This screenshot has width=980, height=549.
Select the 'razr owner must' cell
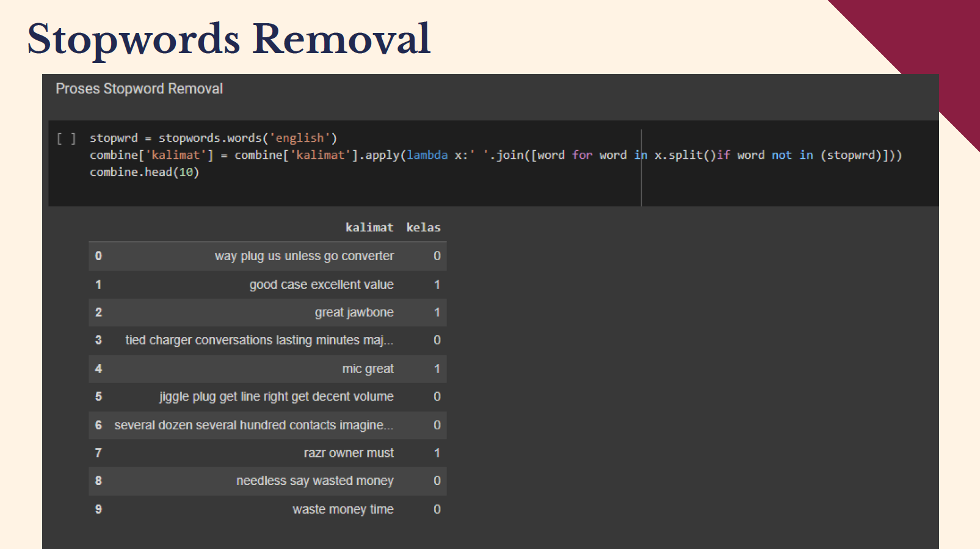coord(349,453)
